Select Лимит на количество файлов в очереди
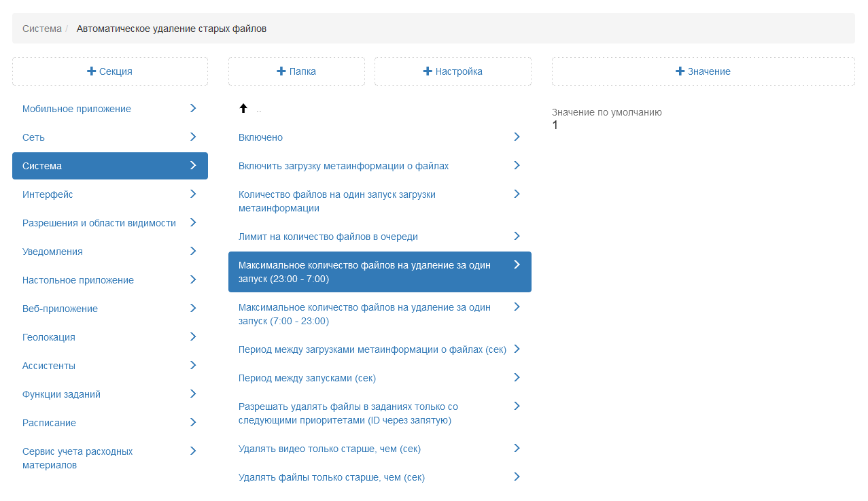Image resolution: width=868 pixels, height=501 pixels. (328, 237)
